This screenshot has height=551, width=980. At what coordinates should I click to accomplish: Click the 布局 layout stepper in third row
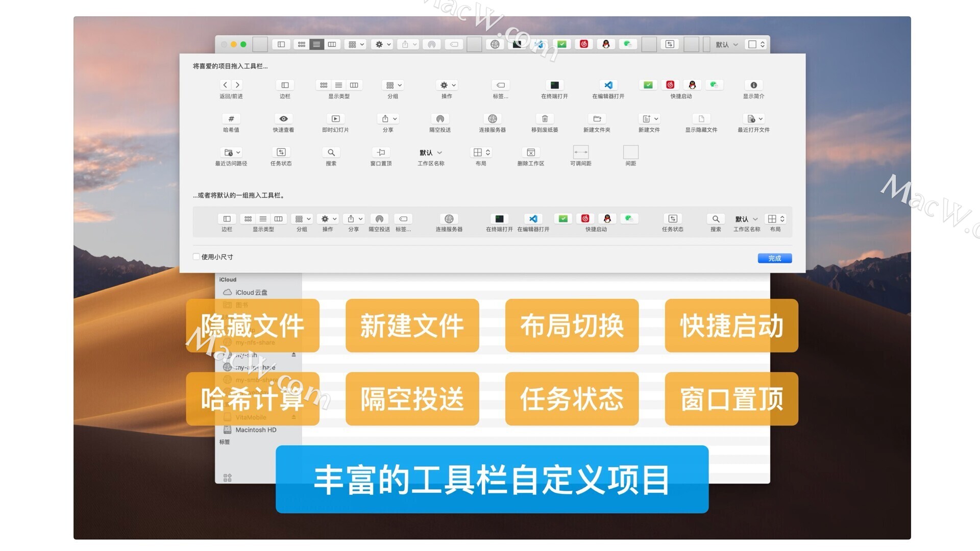[481, 152]
